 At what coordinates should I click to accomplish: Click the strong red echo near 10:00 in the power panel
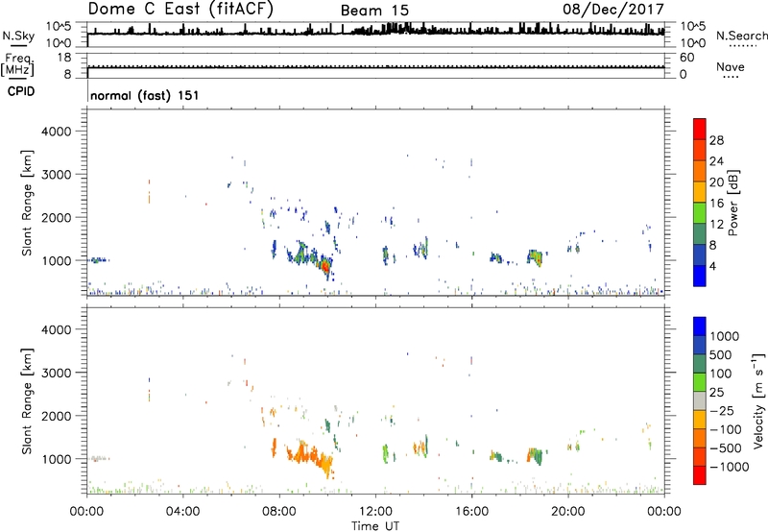324,266
